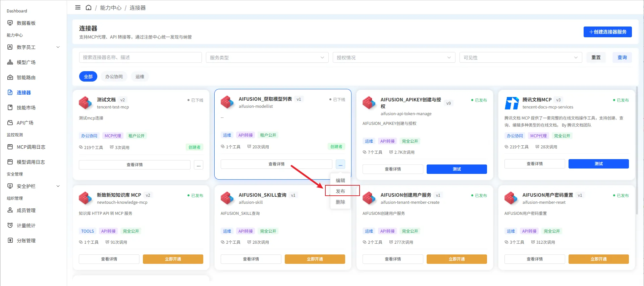The image size is (644, 286).
Task: Open the 可见性 dropdown
Action: click(x=521, y=57)
